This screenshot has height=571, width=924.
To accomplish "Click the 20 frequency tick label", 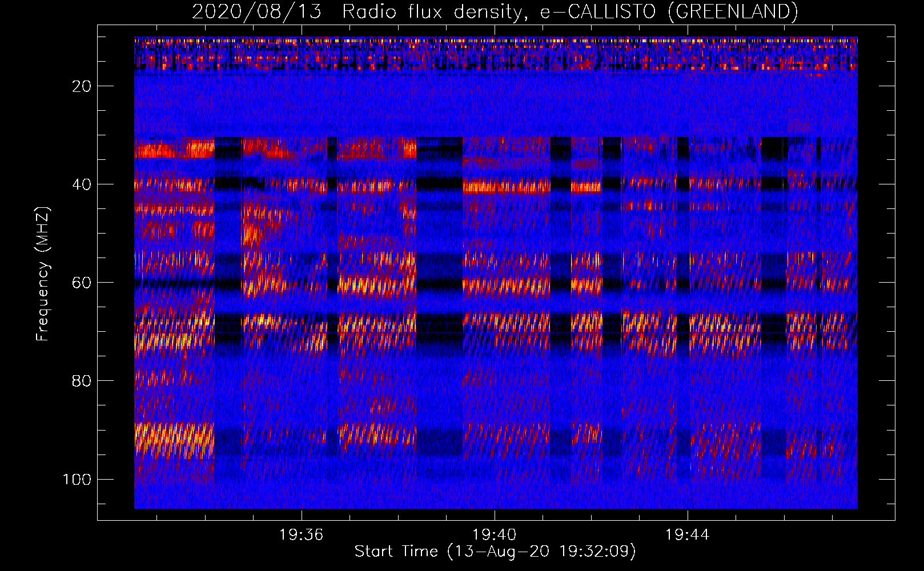I will 82,86.
